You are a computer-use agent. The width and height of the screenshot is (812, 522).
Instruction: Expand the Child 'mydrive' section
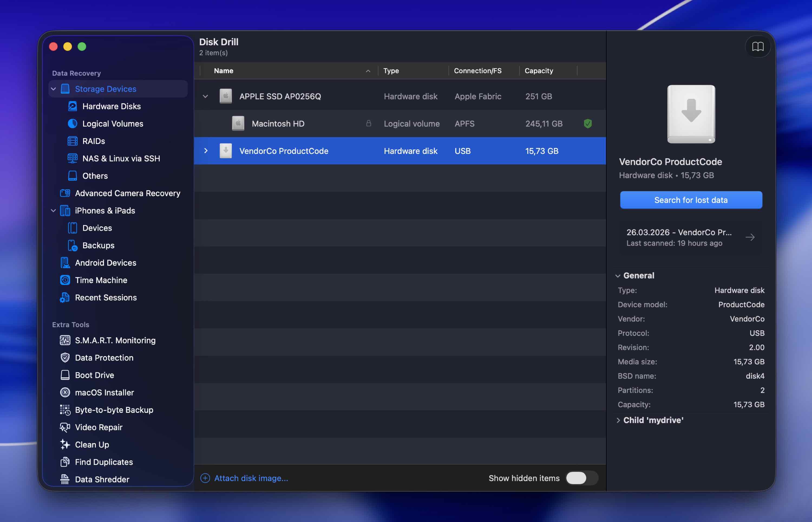618,420
